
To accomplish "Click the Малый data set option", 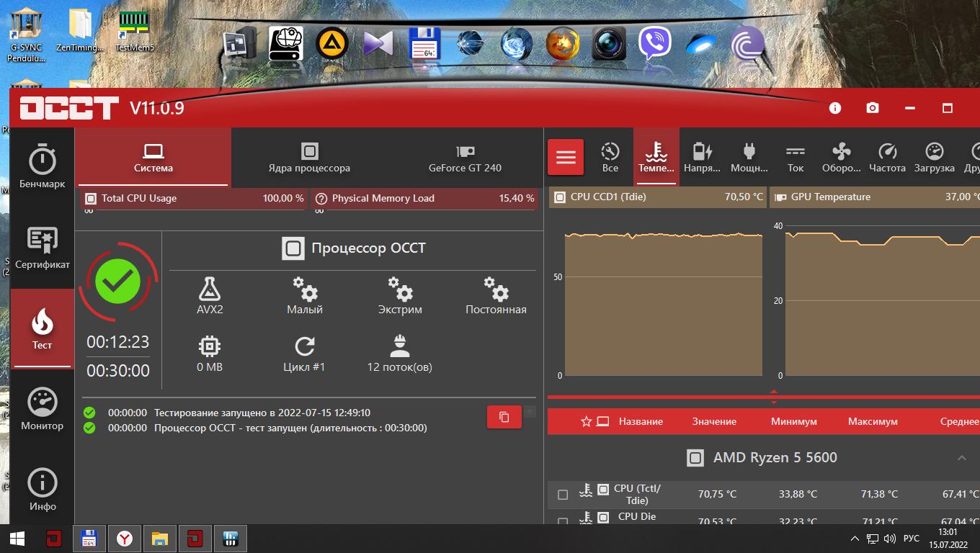I will [305, 296].
